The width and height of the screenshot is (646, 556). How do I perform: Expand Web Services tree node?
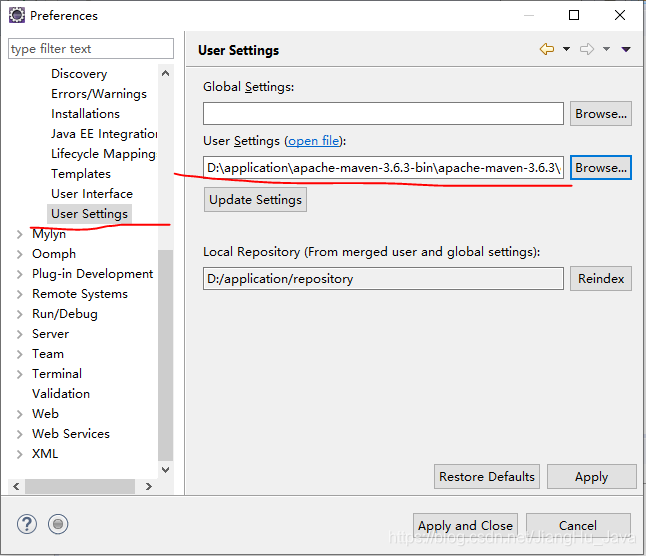click(19, 434)
